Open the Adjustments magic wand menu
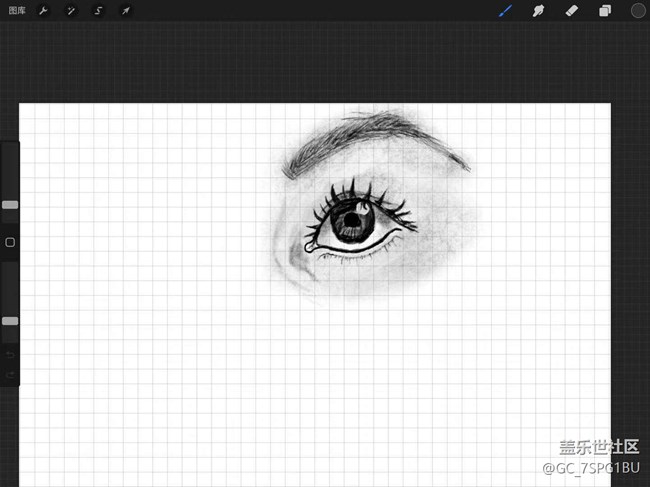 point(71,11)
